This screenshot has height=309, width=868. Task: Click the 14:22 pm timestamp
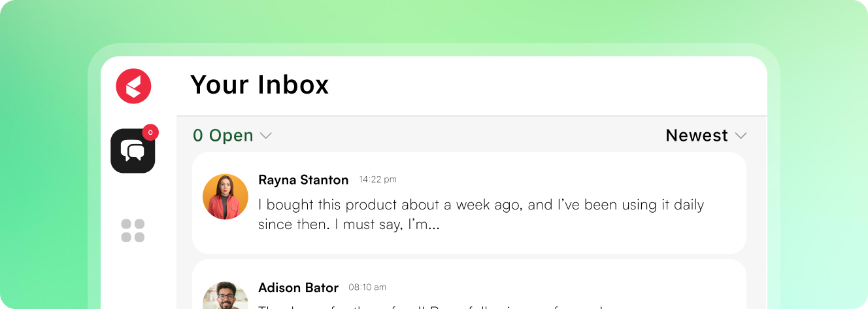click(378, 179)
